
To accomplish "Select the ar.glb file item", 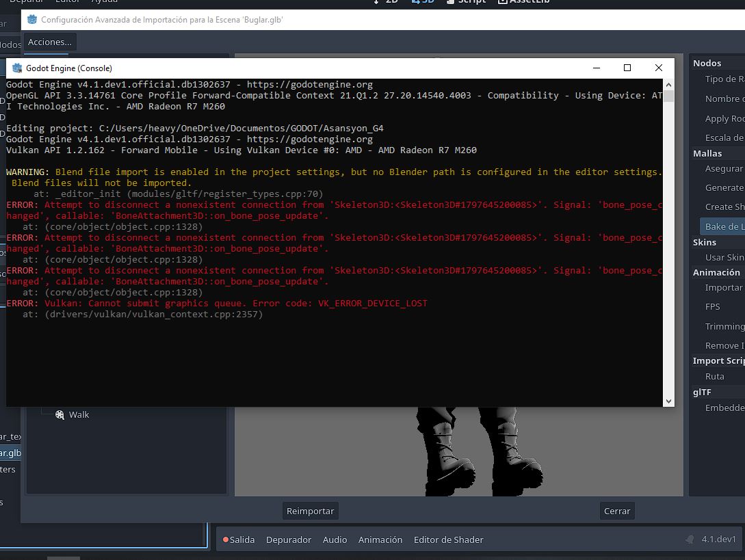I will (x=10, y=453).
